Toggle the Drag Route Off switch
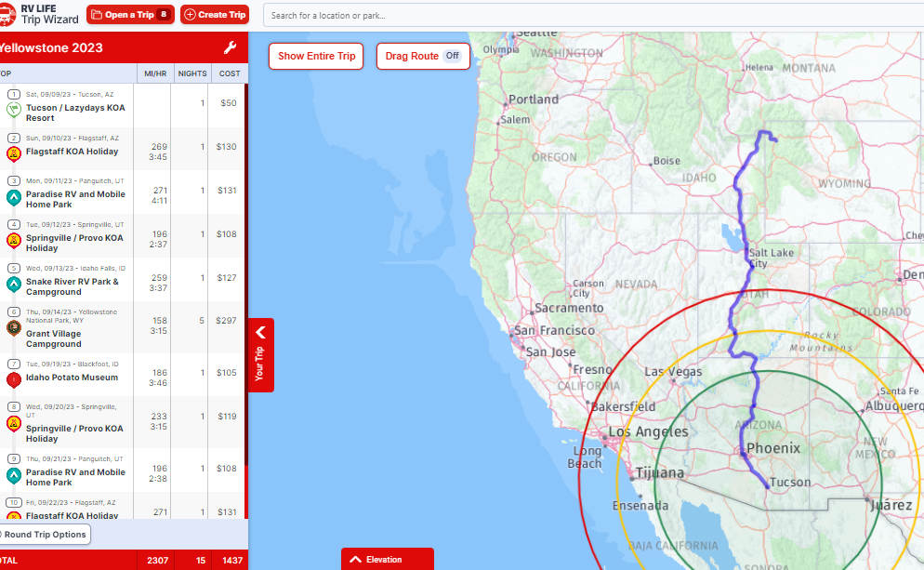This screenshot has height=570, width=924. (452, 56)
